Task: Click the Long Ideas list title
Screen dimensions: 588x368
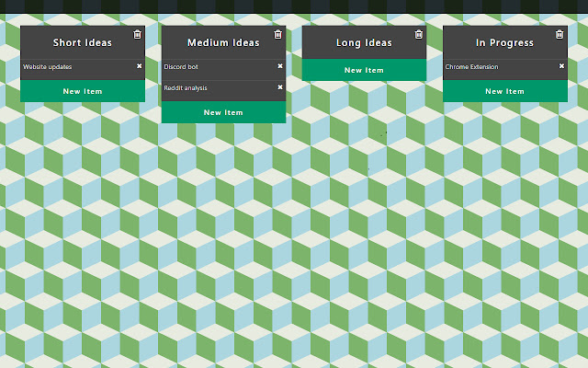Action: pyautogui.click(x=364, y=43)
